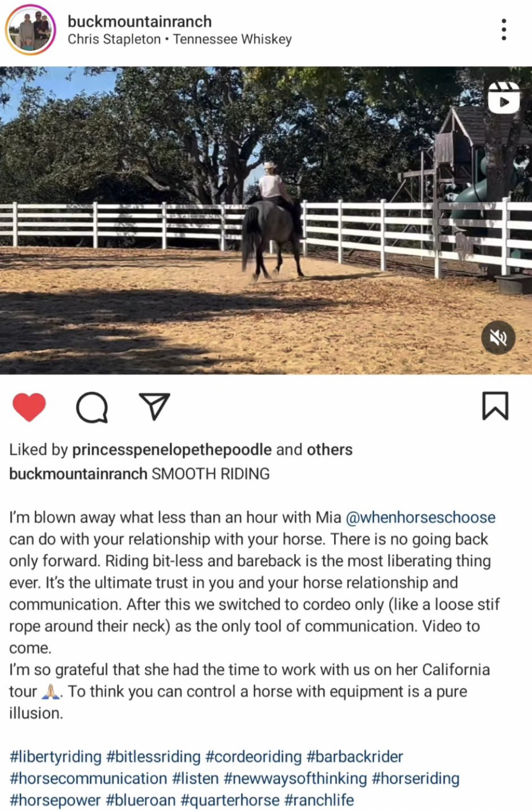Open Chris Stapleton Tennessee Whiskey audio
The height and width of the screenshot is (811, 532).
click(x=180, y=40)
